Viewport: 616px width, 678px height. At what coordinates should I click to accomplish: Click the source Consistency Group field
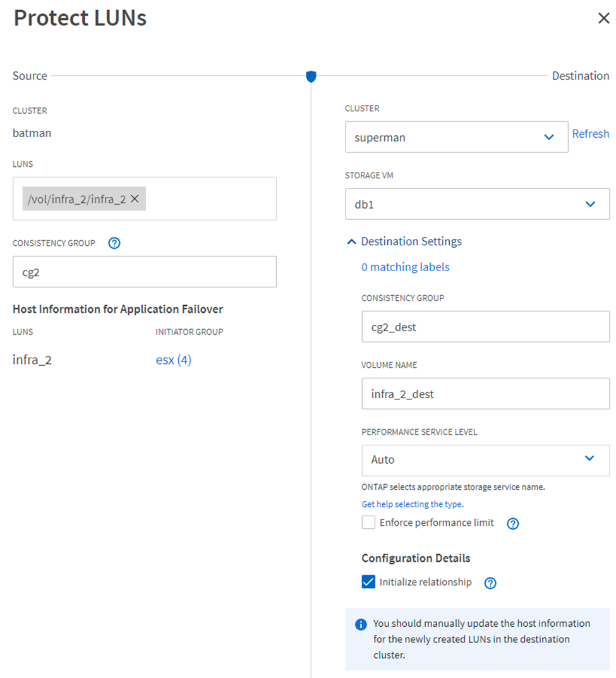tap(145, 272)
